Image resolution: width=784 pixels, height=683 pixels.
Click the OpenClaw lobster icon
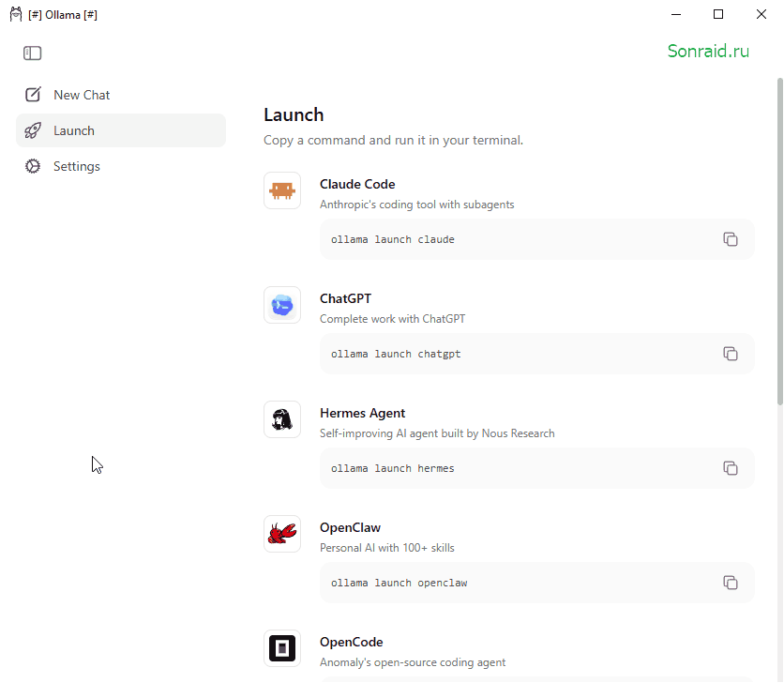pyautogui.click(x=282, y=534)
